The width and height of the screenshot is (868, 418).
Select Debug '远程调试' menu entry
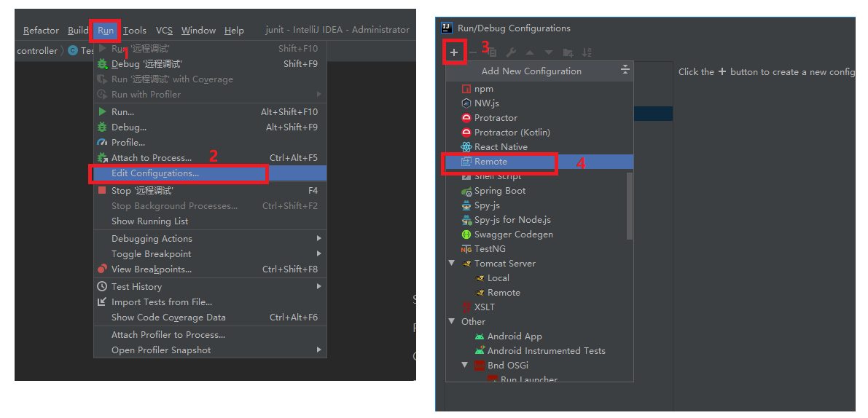211,64
